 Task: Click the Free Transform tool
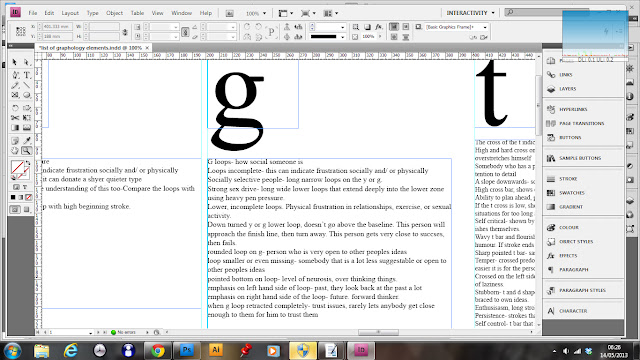[27, 118]
